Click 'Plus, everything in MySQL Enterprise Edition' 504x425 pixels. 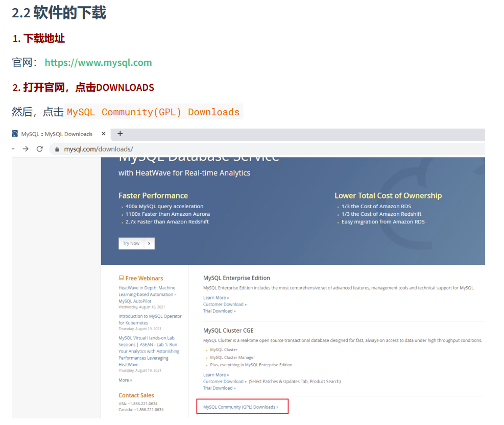251,365
